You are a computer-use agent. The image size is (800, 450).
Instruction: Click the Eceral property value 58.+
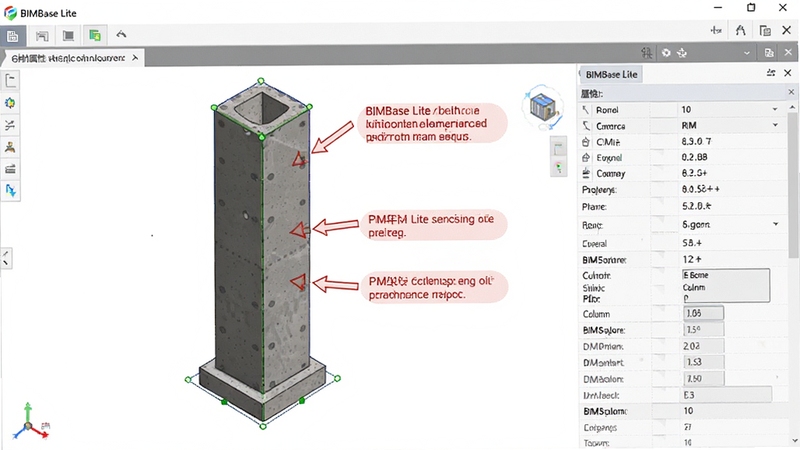tap(692, 243)
